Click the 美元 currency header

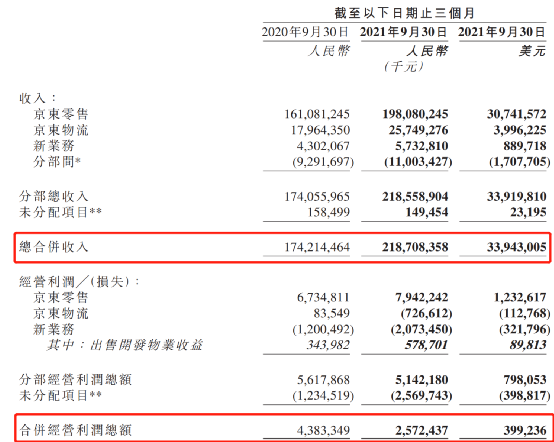pyautogui.click(x=532, y=51)
